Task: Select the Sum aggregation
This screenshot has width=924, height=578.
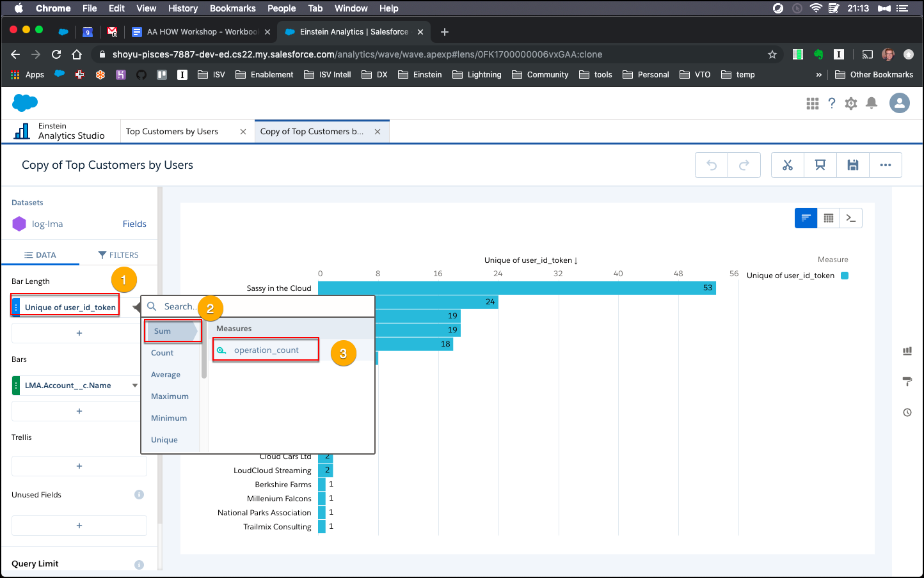Action: click(163, 331)
